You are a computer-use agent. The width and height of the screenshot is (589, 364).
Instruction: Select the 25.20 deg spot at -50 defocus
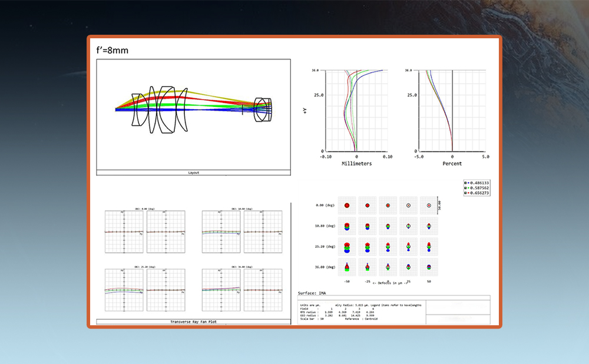tap(348, 246)
